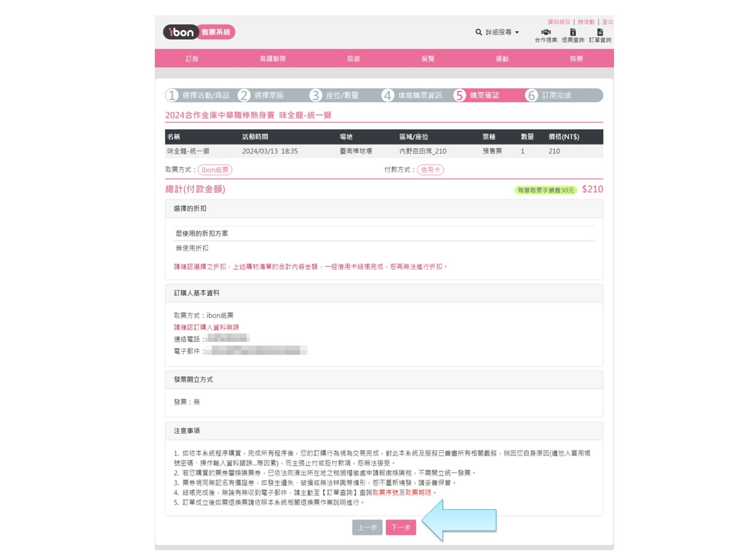Open the 運動 menu
747x560 pixels.
coord(502,59)
